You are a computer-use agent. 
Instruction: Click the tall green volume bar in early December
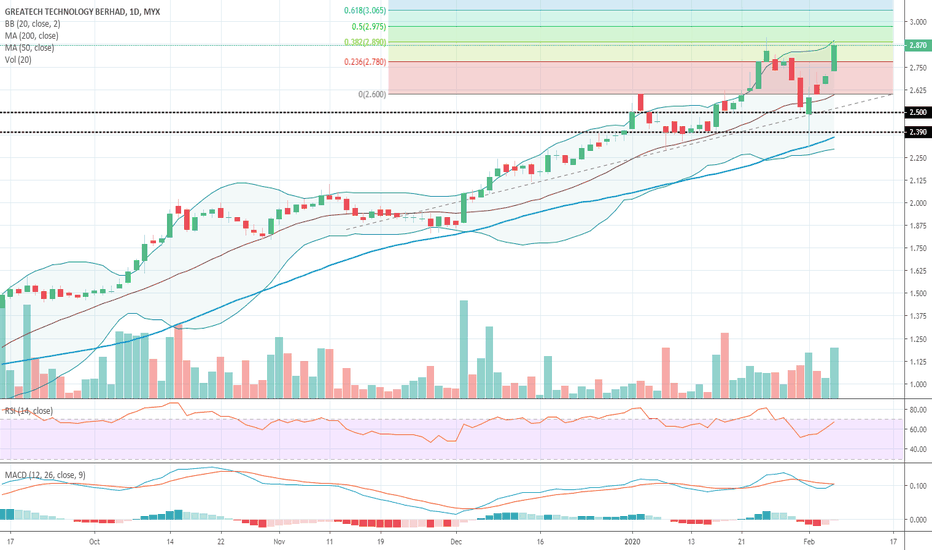point(464,349)
